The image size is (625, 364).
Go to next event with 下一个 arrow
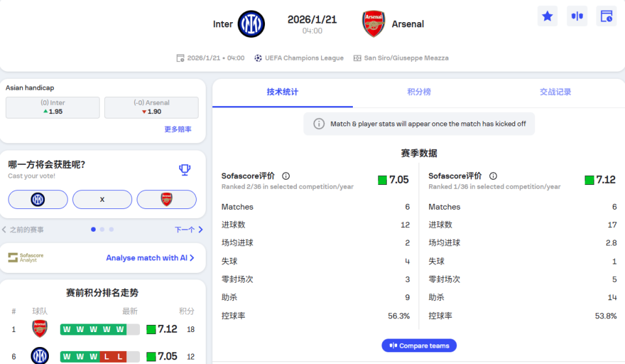coord(189,230)
